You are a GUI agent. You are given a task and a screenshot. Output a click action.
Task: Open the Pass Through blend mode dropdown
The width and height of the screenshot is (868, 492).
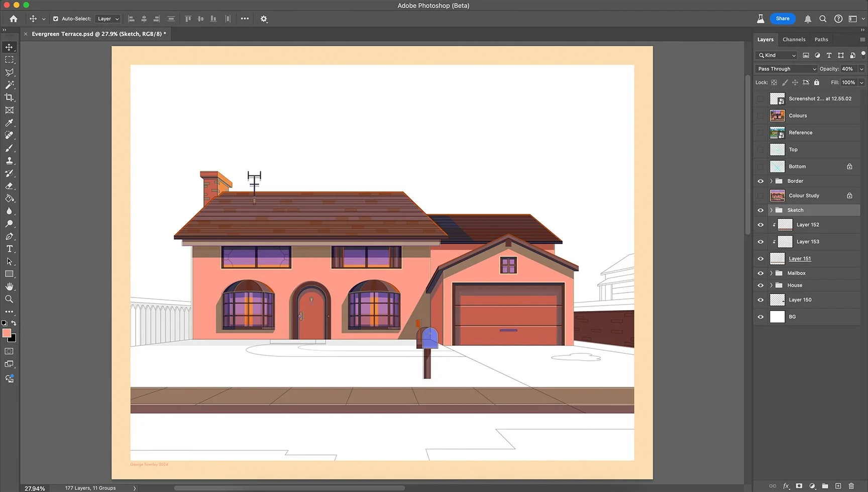(787, 69)
